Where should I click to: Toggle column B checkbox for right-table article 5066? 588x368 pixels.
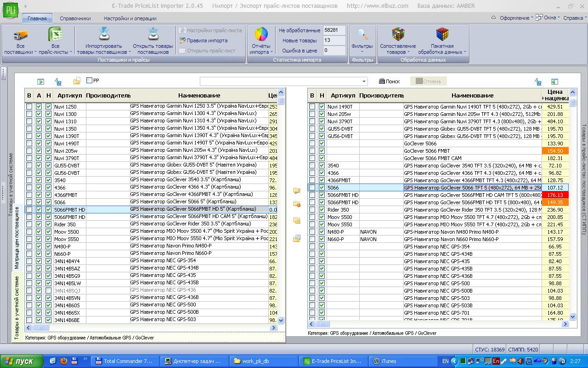point(312,188)
